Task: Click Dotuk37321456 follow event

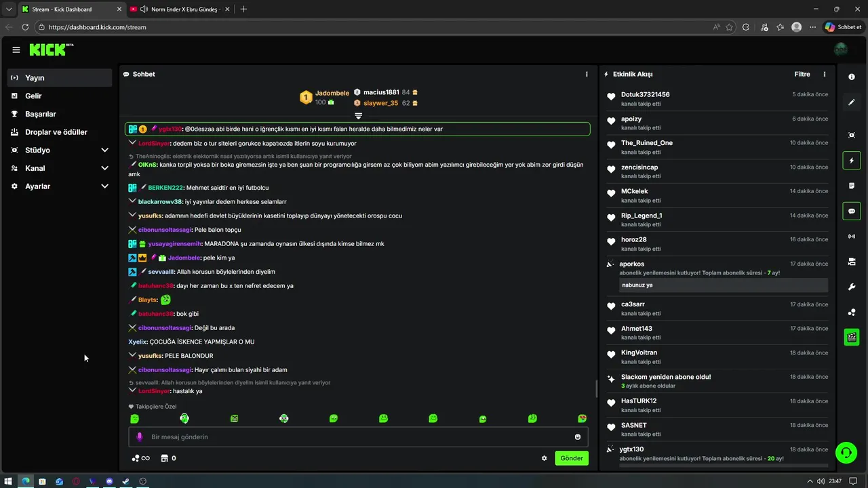Action: tap(717, 99)
